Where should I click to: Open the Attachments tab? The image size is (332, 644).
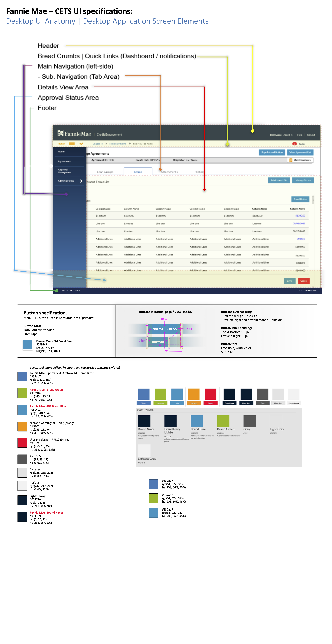coord(169,172)
